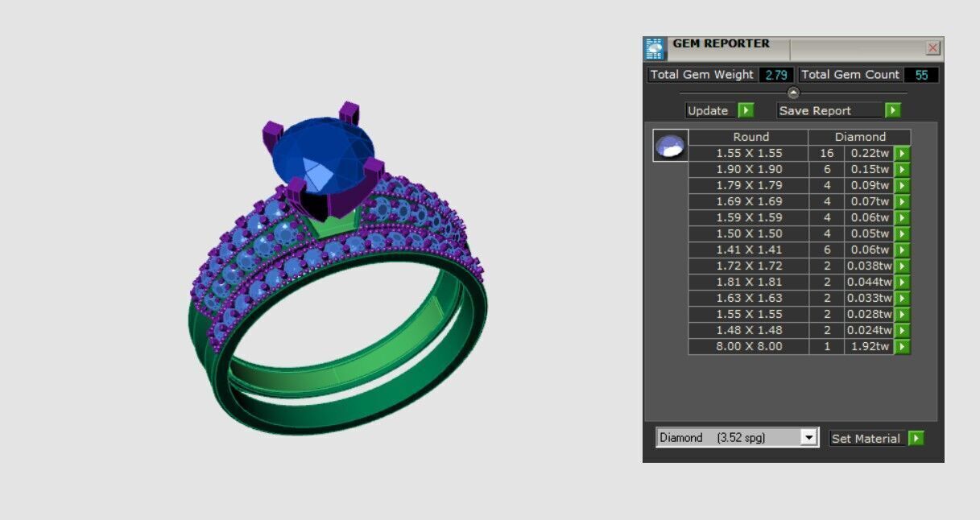Click the GEM REPORTER title text
Image resolution: width=980 pixels, height=520 pixels.
click(x=721, y=43)
